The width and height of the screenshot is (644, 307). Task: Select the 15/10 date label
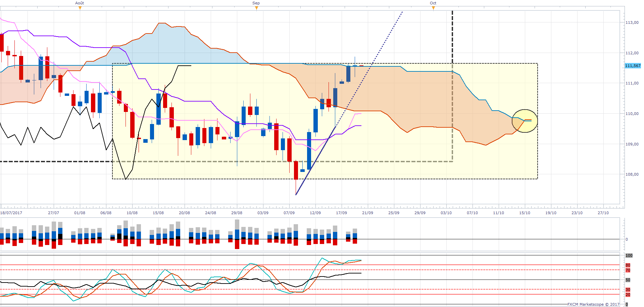525,213
